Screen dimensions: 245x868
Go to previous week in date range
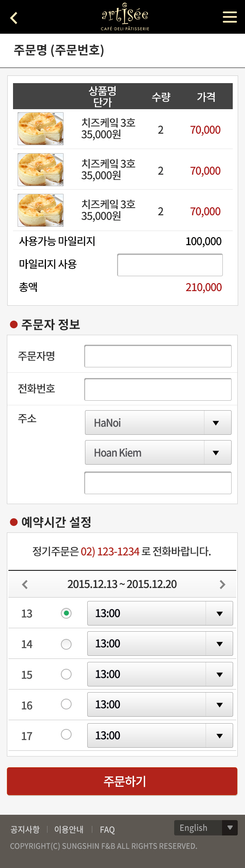(x=25, y=584)
